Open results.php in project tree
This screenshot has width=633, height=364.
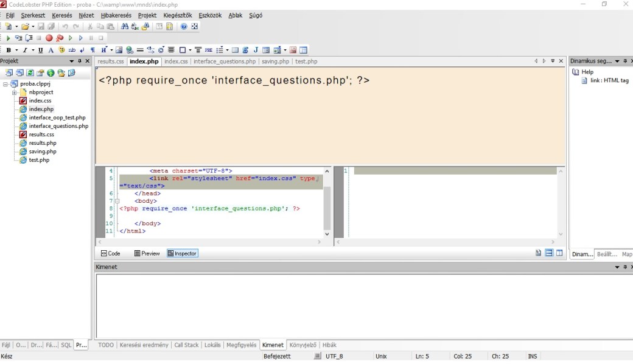43,143
